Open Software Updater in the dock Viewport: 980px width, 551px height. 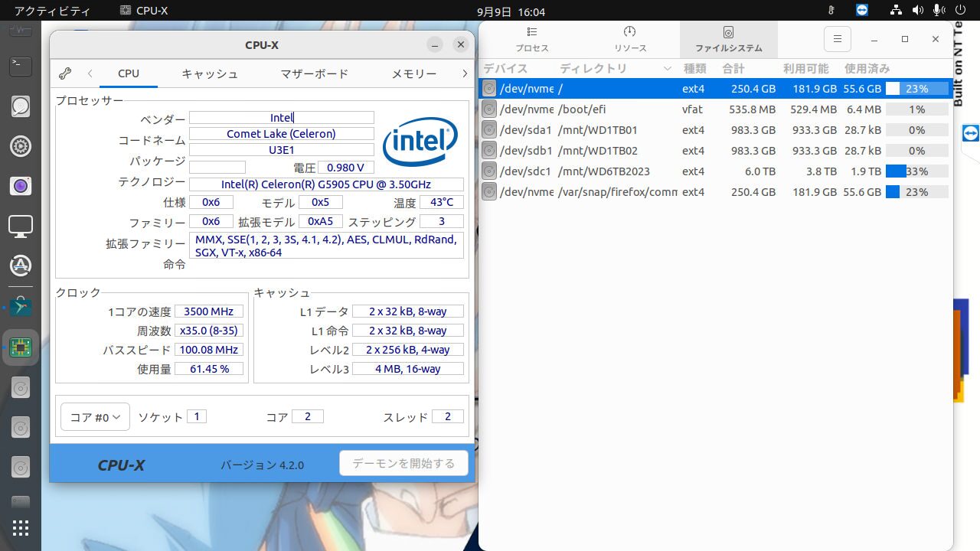pos(21,266)
